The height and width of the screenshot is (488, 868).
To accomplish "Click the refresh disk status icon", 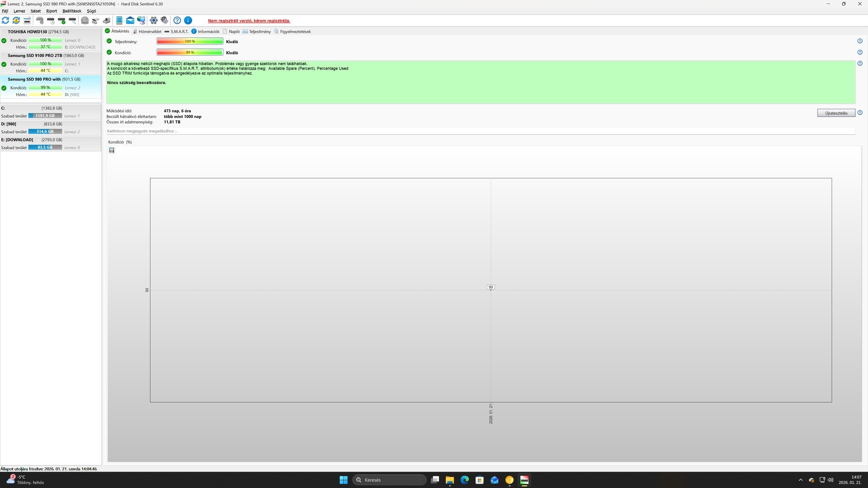I will 5,21.
